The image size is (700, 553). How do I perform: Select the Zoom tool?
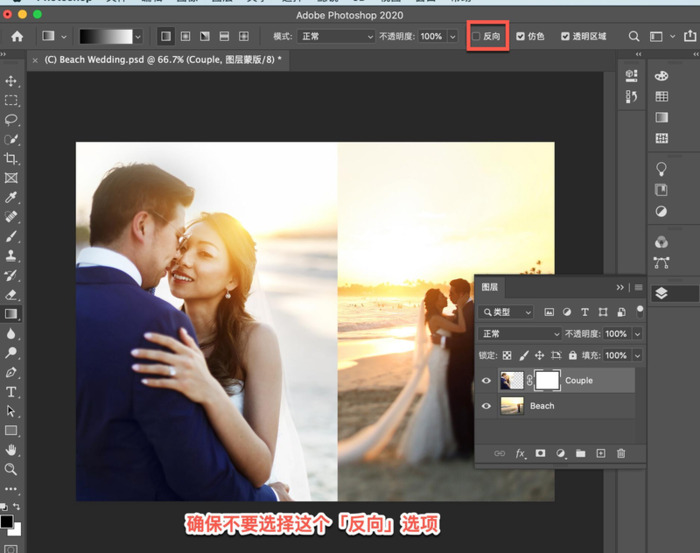tap(11, 469)
